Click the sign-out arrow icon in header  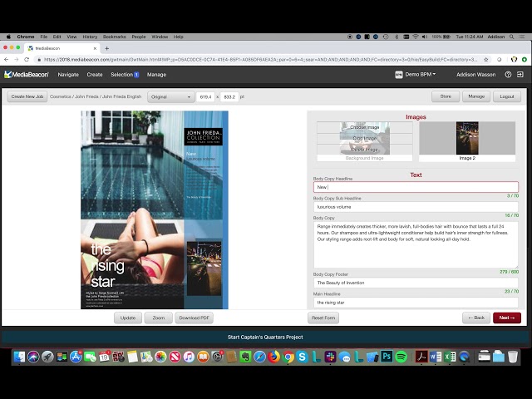pyautogui.click(x=520, y=75)
